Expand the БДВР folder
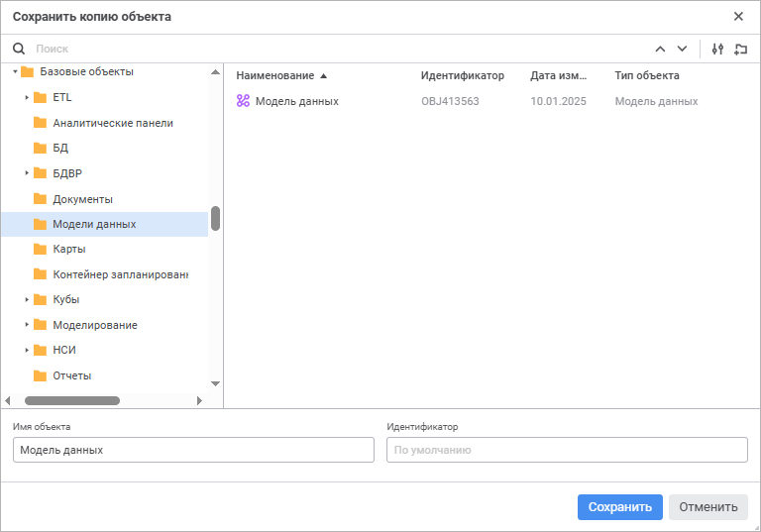 (28, 173)
